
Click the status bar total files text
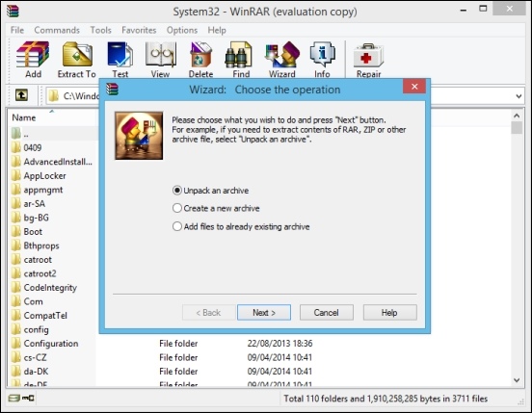point(386,399)
